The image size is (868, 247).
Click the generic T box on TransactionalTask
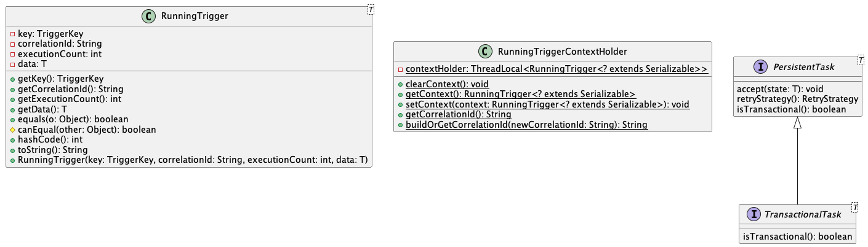[854, 207]
